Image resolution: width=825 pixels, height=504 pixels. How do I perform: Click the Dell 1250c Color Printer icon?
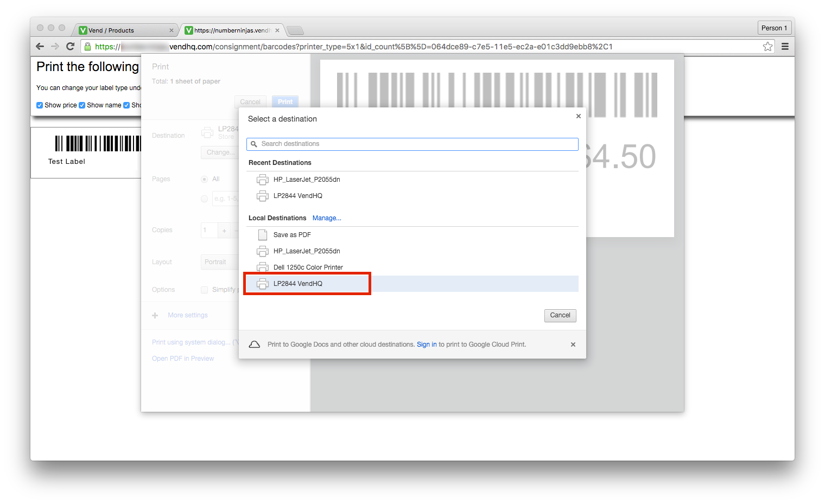pyautogui.click(x=263, y=267)
